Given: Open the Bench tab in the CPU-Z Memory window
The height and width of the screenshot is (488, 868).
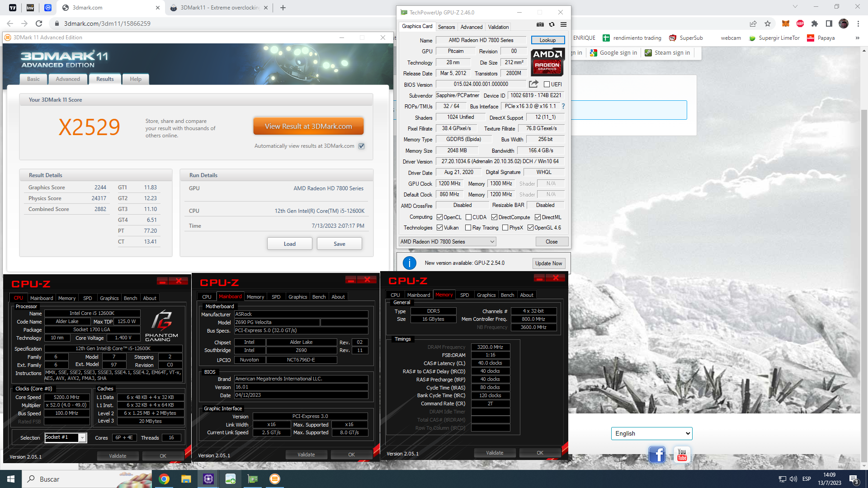Looking at the screenshot, I should click(507, 295).
